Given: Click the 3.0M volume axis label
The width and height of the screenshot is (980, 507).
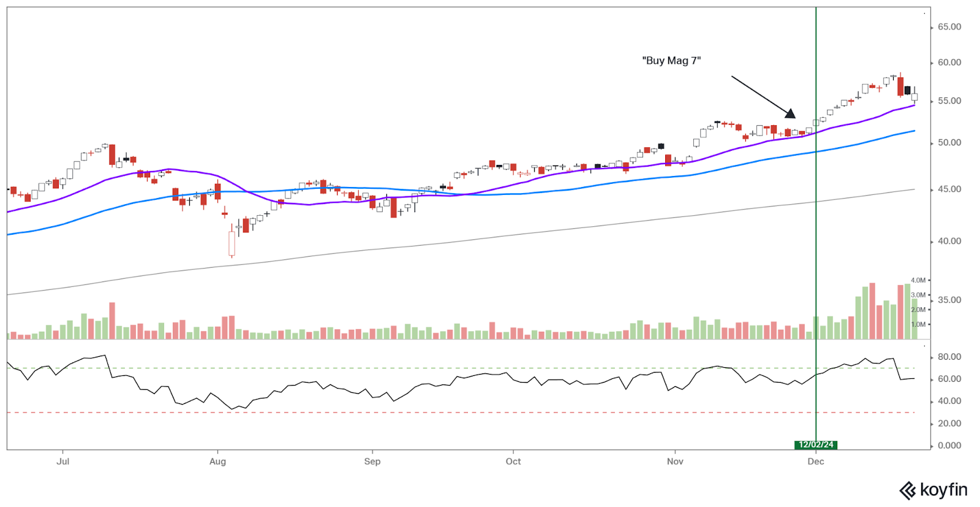Looking at the screenshot, I should point(918,295).
